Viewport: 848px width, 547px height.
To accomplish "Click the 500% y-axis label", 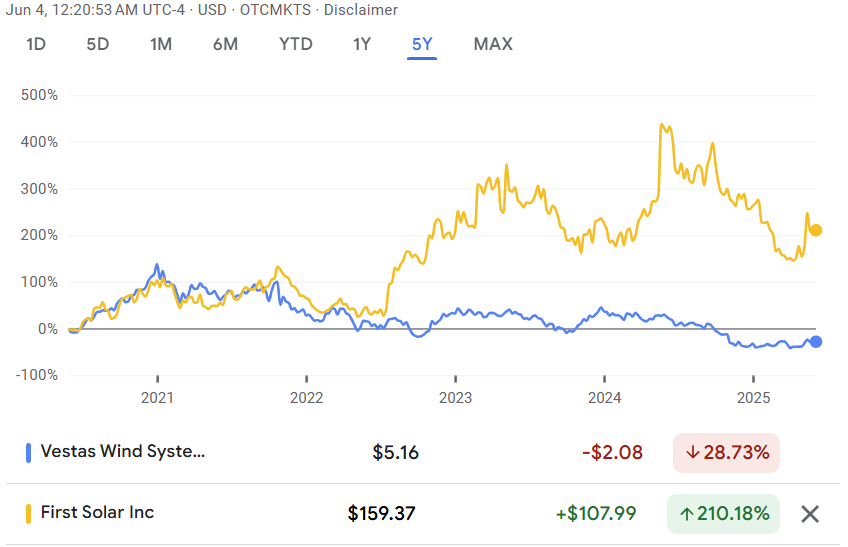I will click(x=39, y=95).
